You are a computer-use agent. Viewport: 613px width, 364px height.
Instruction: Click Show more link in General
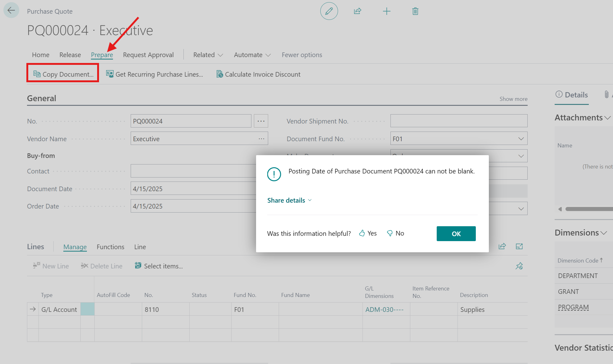[513, 99]
